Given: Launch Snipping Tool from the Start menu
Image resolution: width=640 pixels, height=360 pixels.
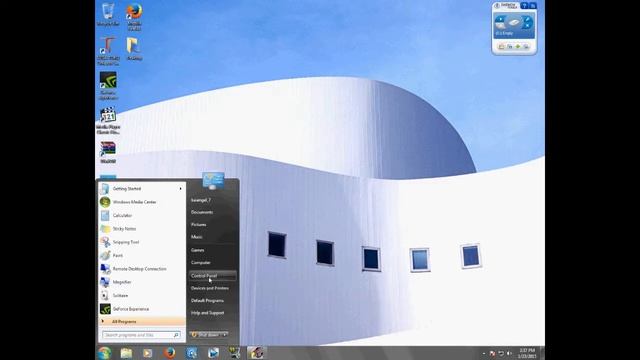Looking at the screenshot, I should click(x=141, y=242).
